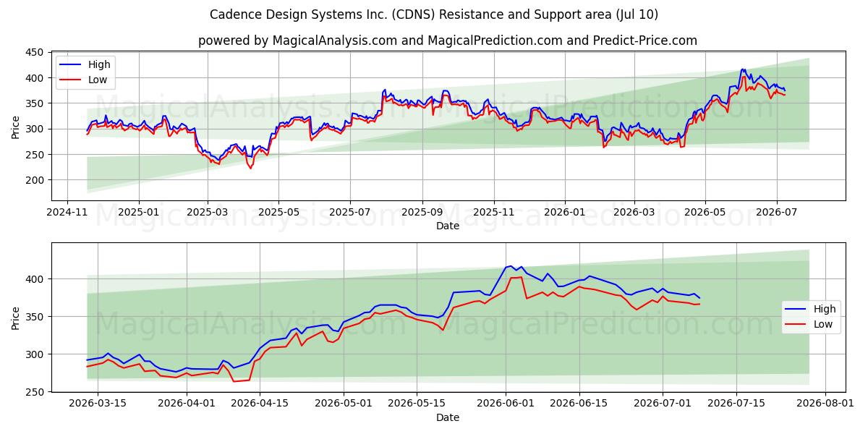Image resolution: width=868 pixels, height=434 pixels.
Task: Click the 2025-03 x-axis tick label
Action: tap(208, 212)
